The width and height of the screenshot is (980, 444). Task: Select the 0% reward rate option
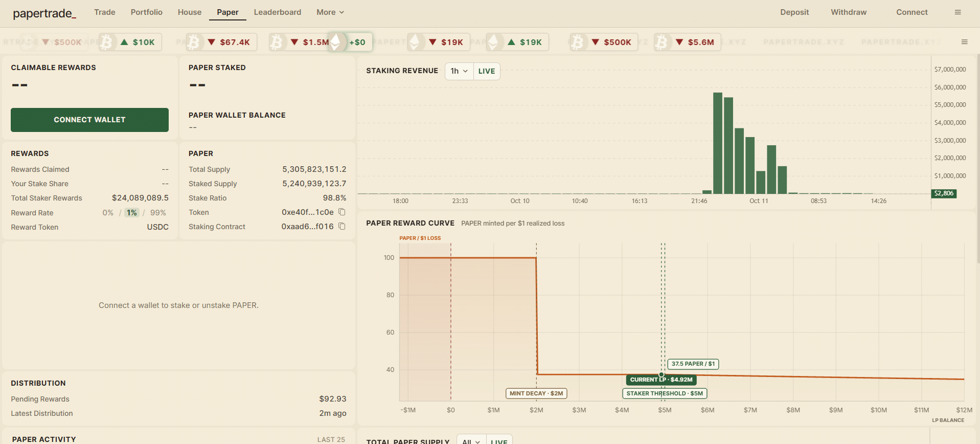pos(108,213)
